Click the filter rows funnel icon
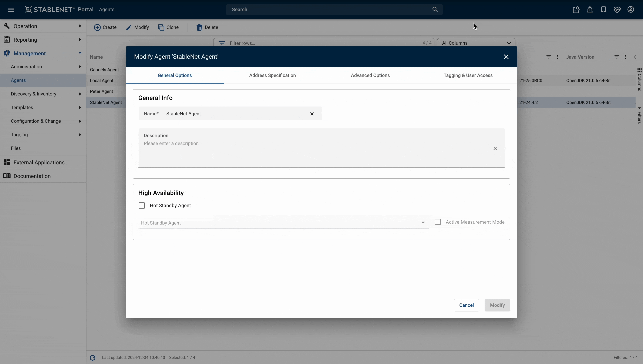 pos(222,43)
